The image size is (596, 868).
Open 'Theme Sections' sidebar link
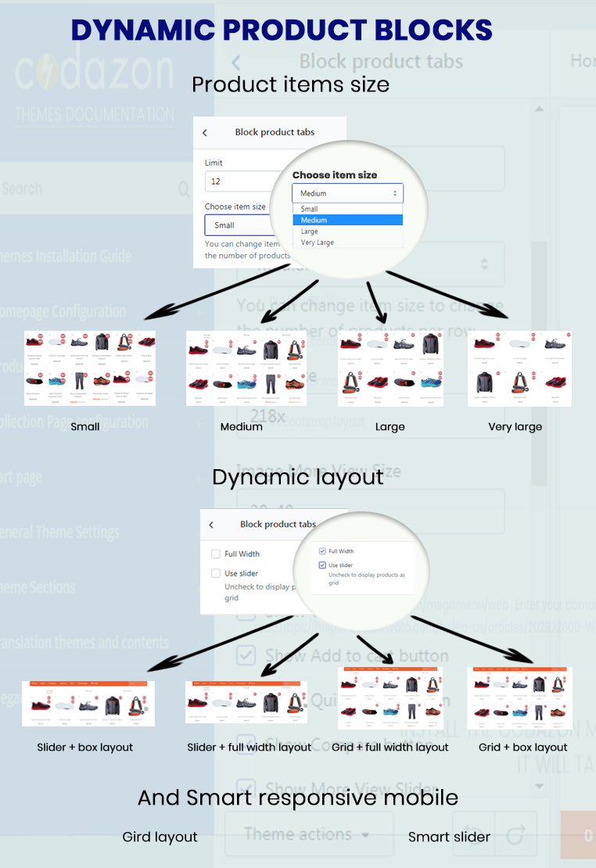(x=38, y=587)
